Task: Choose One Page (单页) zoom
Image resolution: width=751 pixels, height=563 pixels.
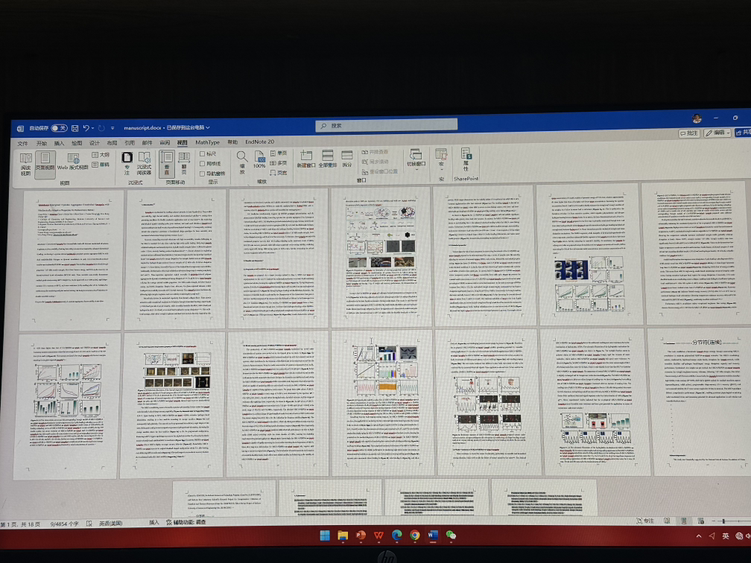Action: click(x=278, y=153)
